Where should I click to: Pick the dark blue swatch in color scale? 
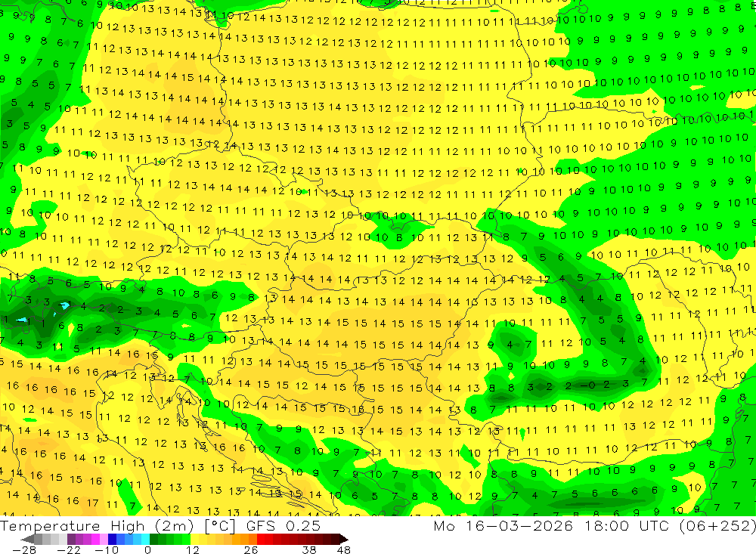[112, 539]
